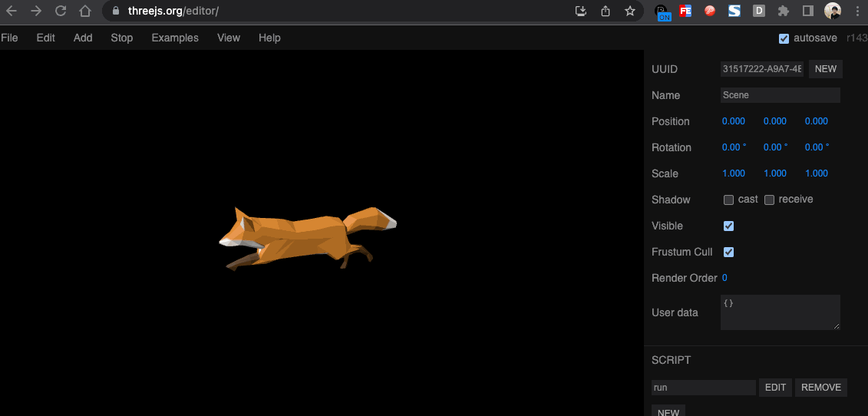The width and height of the screenshot is (868, 416).
Task: Open the extension with ON badge
Action: pyautogui.click(x=662, y=12)
